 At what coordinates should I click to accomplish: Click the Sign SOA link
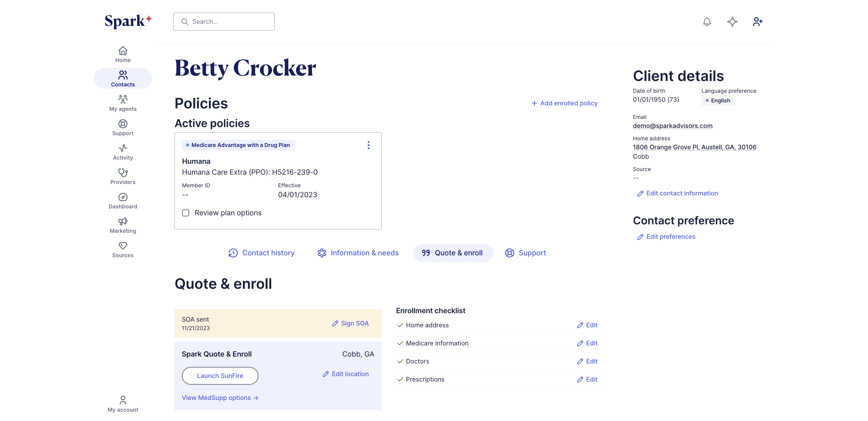tap(351, 323)
